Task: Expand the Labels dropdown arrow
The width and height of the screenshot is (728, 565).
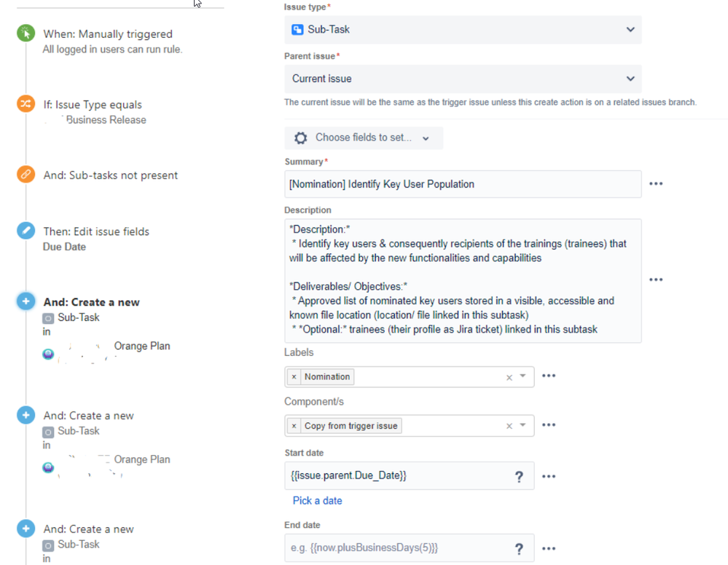Action: tap(522, 376)
